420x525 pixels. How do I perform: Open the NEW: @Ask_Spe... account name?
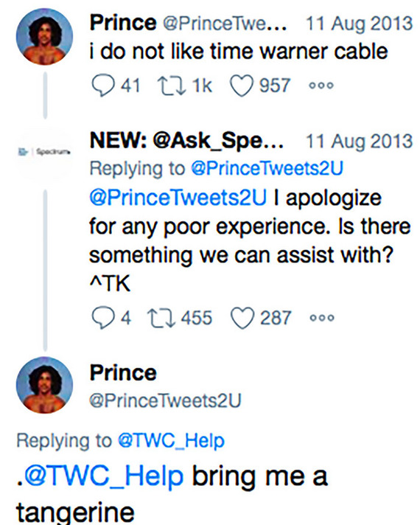tap(186, 141)
